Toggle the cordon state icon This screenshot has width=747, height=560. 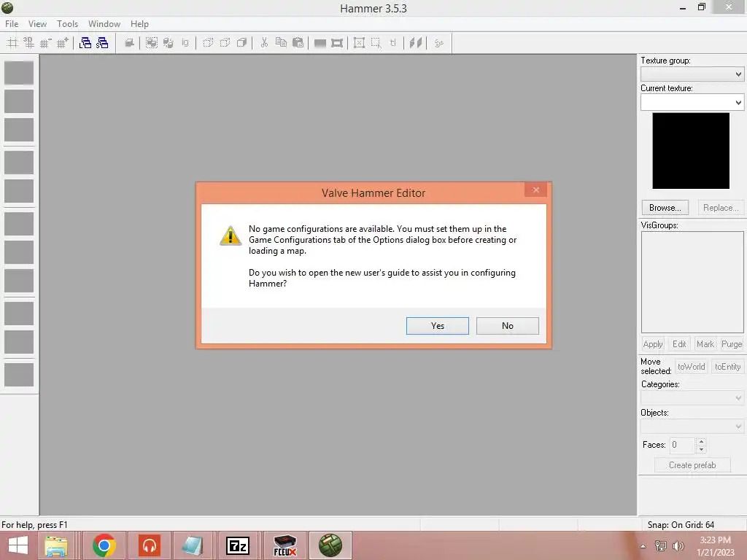(x=320, y=43)
